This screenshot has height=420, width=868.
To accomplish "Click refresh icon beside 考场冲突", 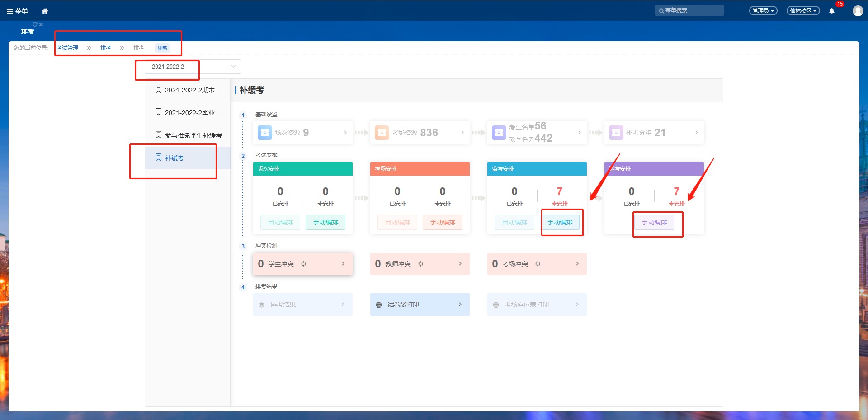I will 538,264.
